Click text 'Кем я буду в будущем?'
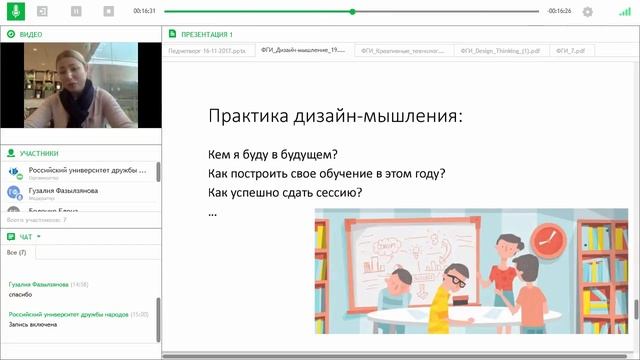 [273, 155]
